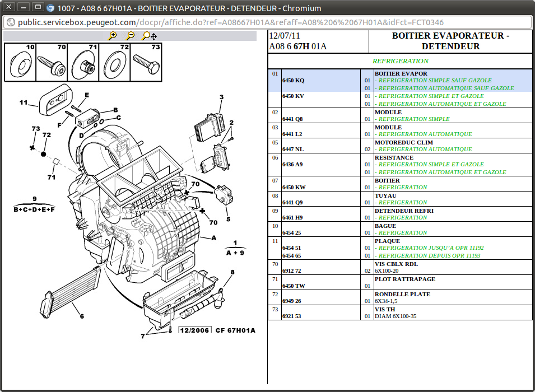Click part number 6949 26
Image resolution: width=535 pixels, height=392 pixels.
(291, 301)
